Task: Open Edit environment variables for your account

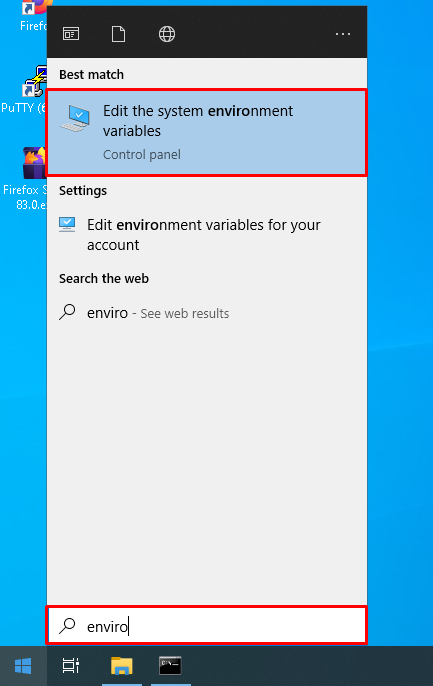Action: 207,234
